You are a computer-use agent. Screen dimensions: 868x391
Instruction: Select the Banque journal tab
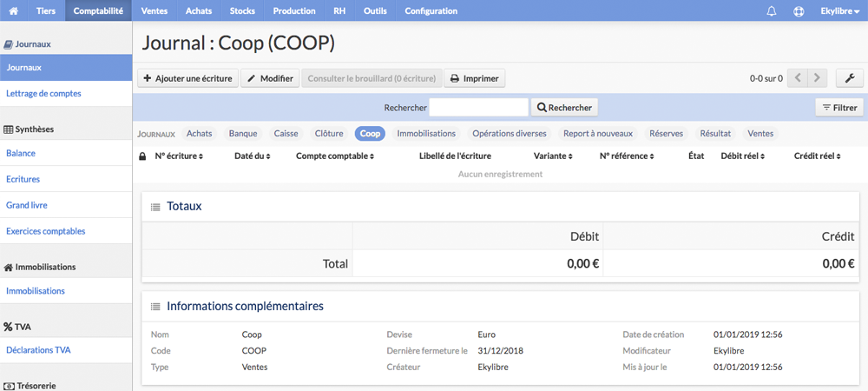pyautogui.click(x=243, y=134)
